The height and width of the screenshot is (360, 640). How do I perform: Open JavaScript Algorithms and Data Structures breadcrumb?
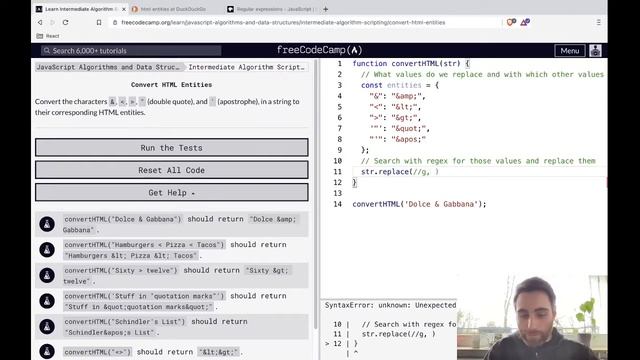tap(108, 67)
